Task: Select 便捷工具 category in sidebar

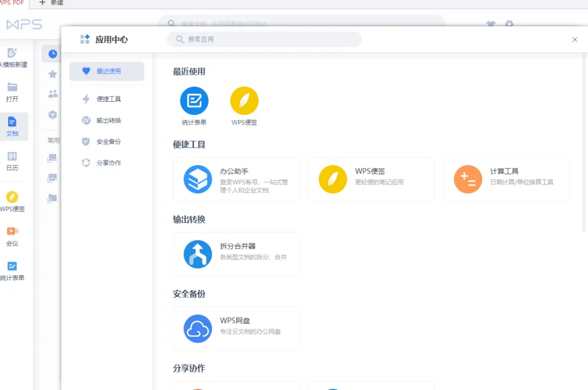Action: click(107, 99)
